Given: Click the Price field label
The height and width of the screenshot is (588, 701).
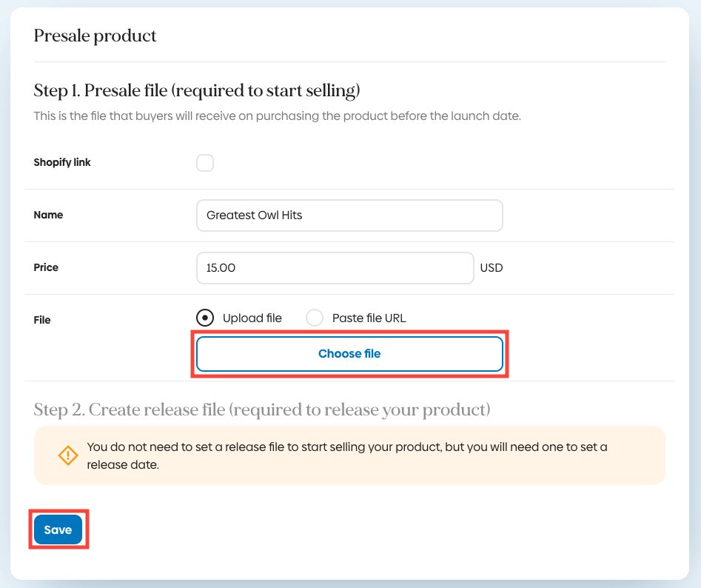Looking at the screenshot, I should [46, 267].
